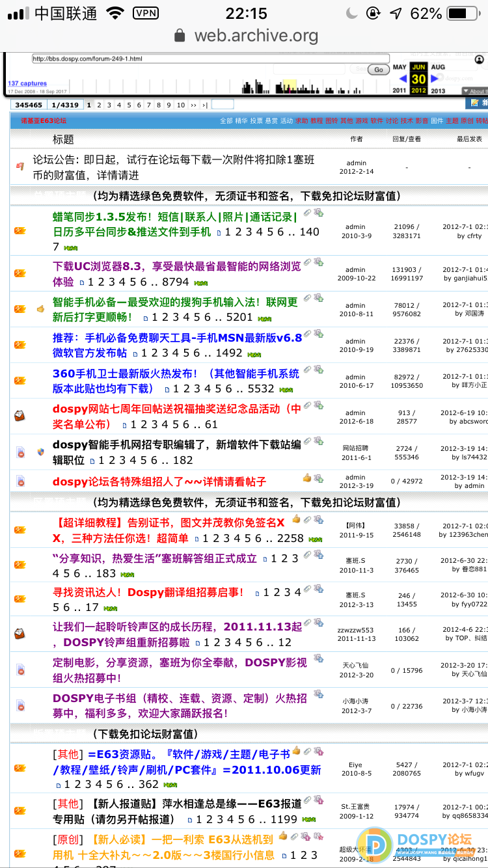This screenshot has width=488, height=868.
Task: Open the 下载UC浏览器8.3 thread
Action: 177,273
